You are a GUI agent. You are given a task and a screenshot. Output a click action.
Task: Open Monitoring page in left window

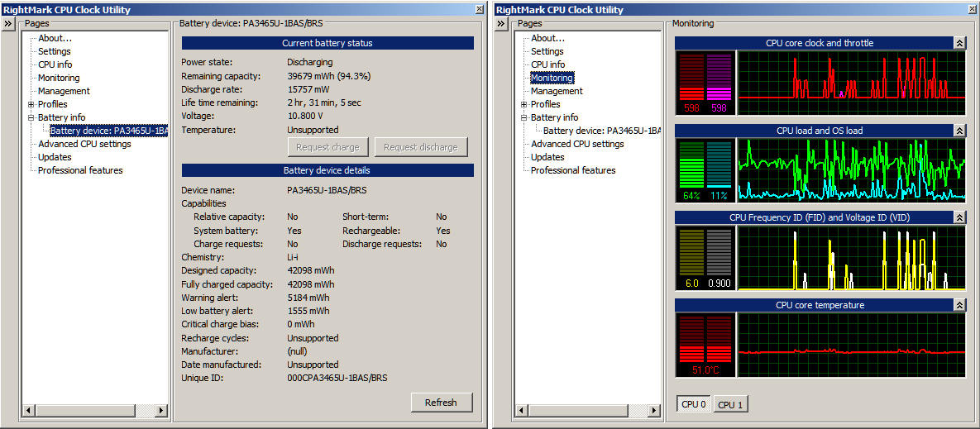[x=59, y=78]
